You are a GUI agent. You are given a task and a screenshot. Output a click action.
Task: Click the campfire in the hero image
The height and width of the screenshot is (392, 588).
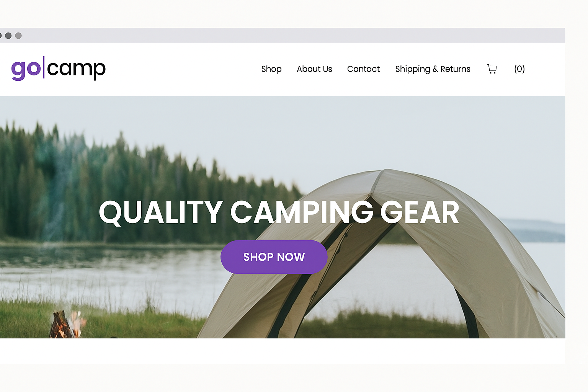point(68,324)
